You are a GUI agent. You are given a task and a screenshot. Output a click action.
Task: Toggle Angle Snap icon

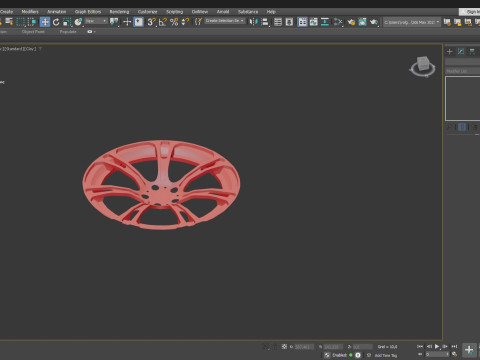(x=163, y=22)
